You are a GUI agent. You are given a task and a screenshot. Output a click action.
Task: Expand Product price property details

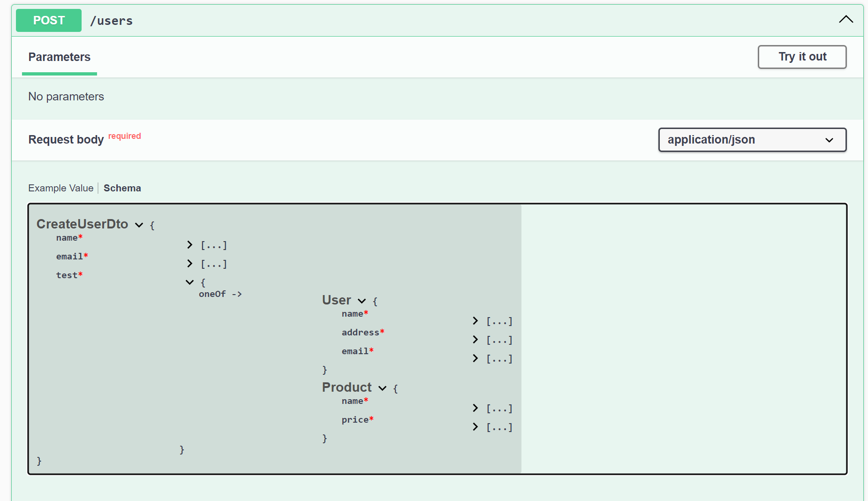(476, 427)
